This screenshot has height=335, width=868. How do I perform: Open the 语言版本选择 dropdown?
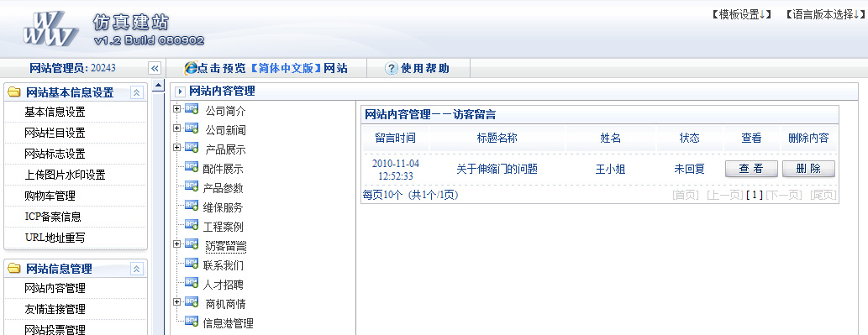coord(825,15)
